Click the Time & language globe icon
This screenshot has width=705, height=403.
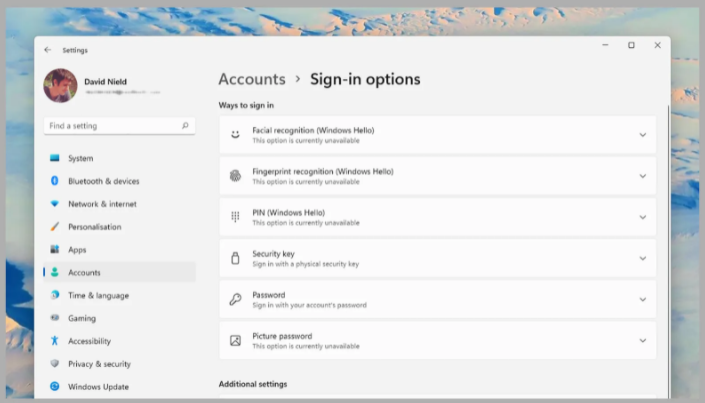pyautogui.click(x=54, y=295)
